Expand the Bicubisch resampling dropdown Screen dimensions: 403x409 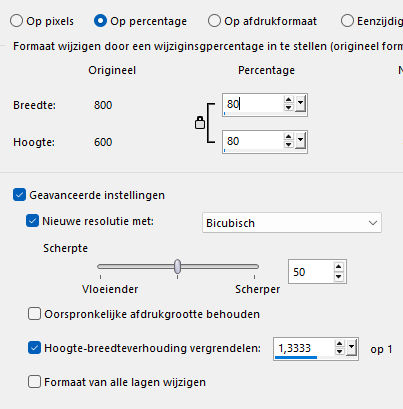click(x=373, y=223)
